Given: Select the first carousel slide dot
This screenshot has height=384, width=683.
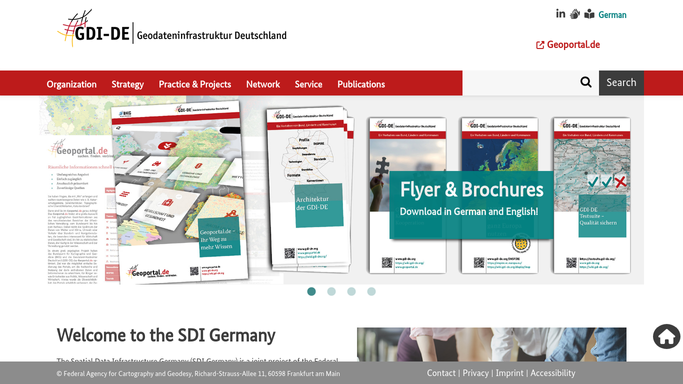Looking at the screenshot, I should (x=311, y=291).
